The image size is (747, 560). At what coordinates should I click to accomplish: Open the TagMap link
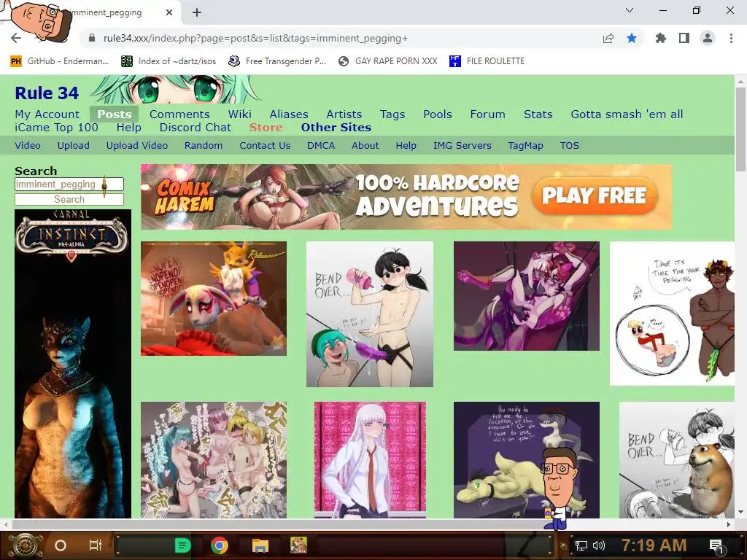coord(525,146)
